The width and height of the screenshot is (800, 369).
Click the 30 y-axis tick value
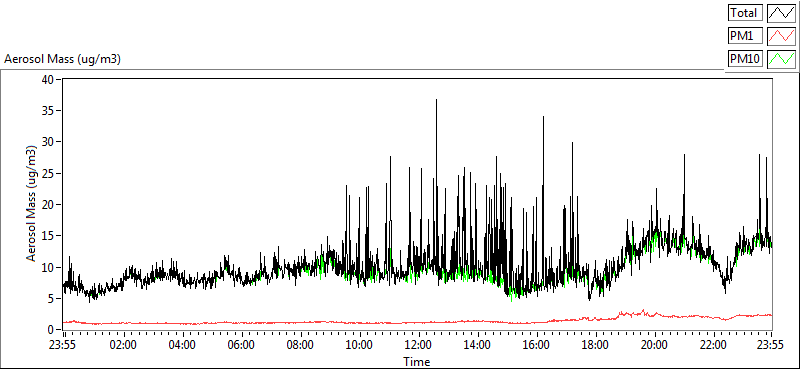click(49, 142)
